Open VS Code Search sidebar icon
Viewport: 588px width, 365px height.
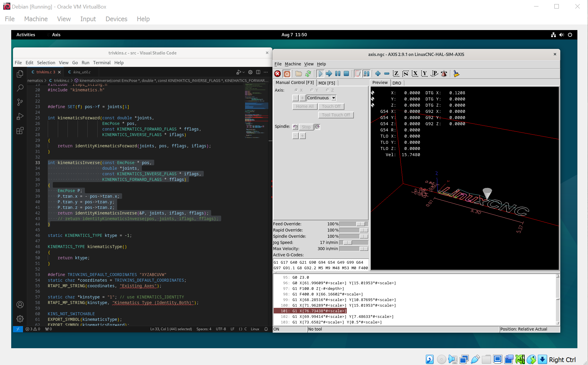click(20, 88)
